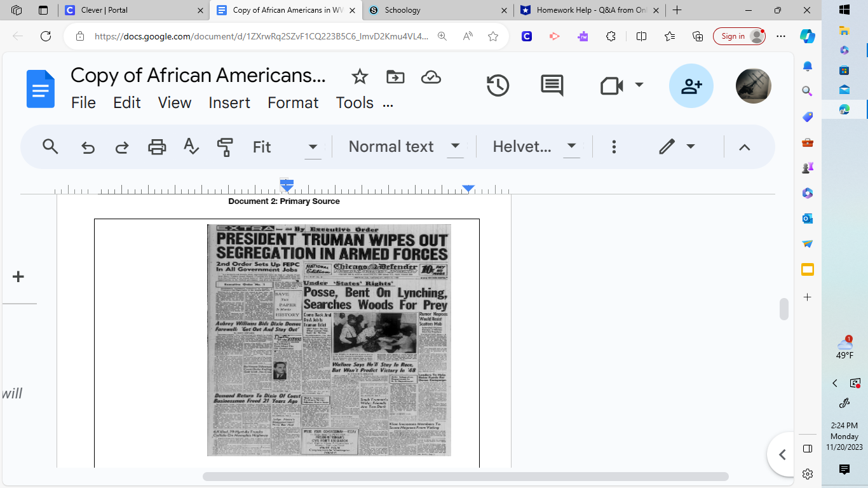The width and height of the screenshot is (868, 488).
Task: Open the Google Docs home icon
Action: tap(41, 89)
